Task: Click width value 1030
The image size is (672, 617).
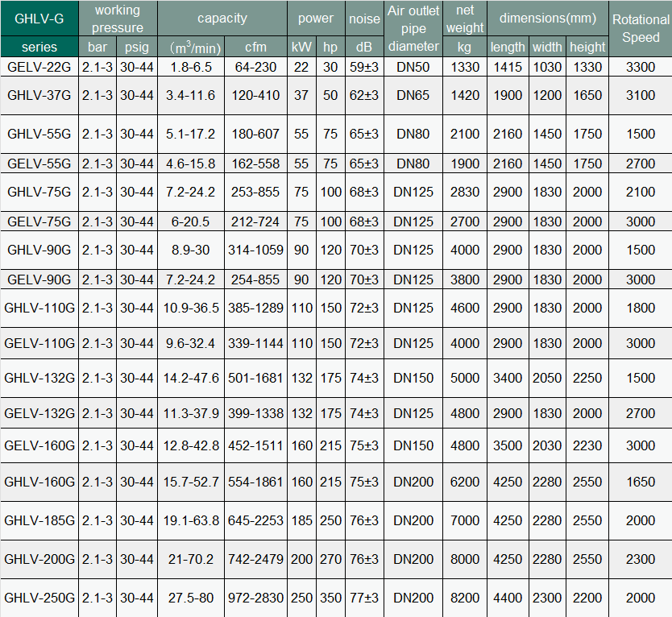Action: coord(547,67)
